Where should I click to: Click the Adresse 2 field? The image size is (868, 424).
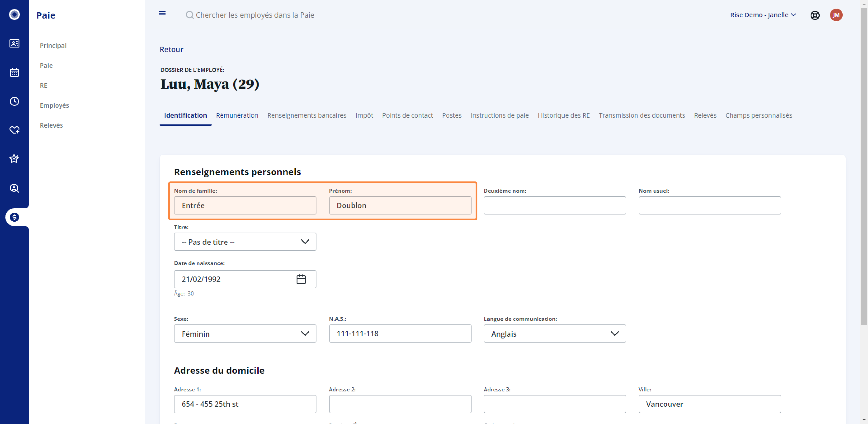(x=400, y=404)
